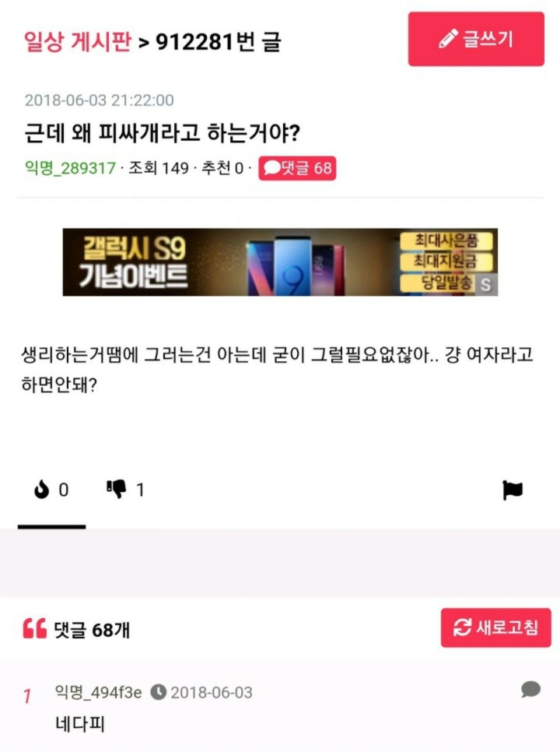Select the post title 근데 왜 피싸개라고 하는거야?
Viewport: 560px width, 752px height.
163,133
